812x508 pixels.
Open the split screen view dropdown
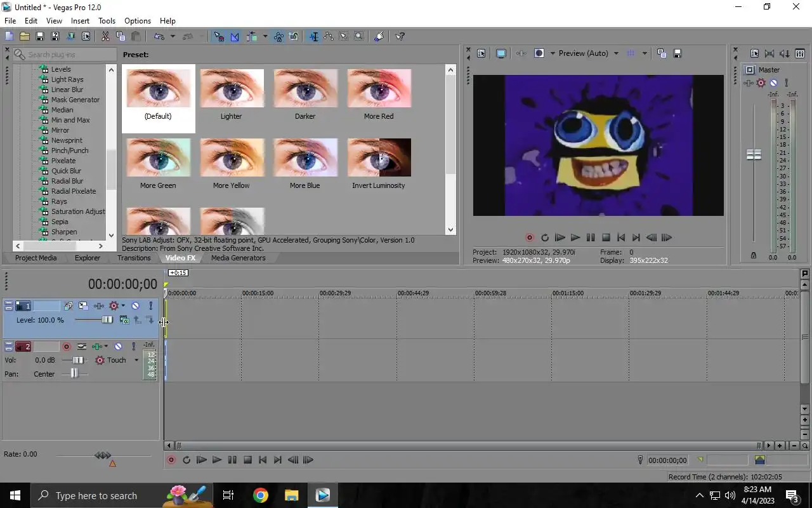click(553, 53)
